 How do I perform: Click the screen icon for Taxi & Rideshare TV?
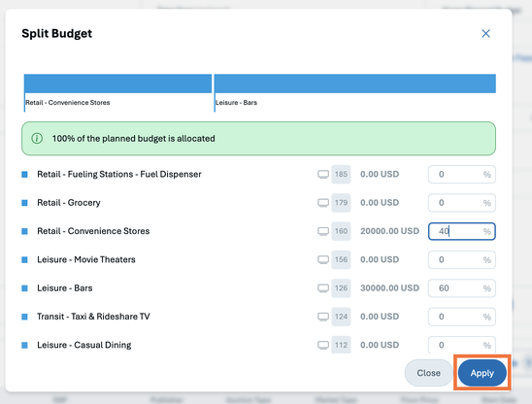[x=323, y=318]
